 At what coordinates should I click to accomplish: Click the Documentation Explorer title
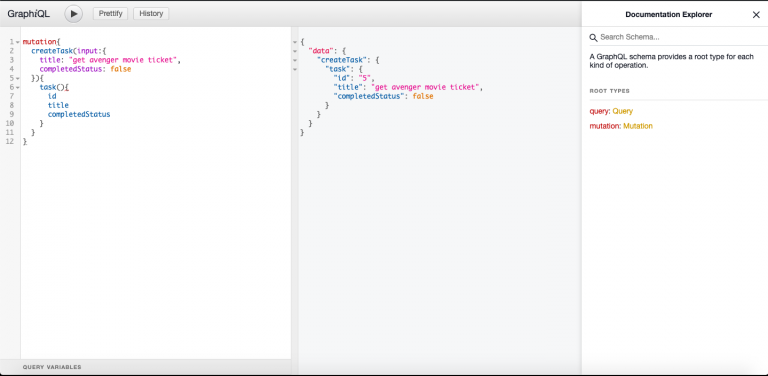point(669,15)
